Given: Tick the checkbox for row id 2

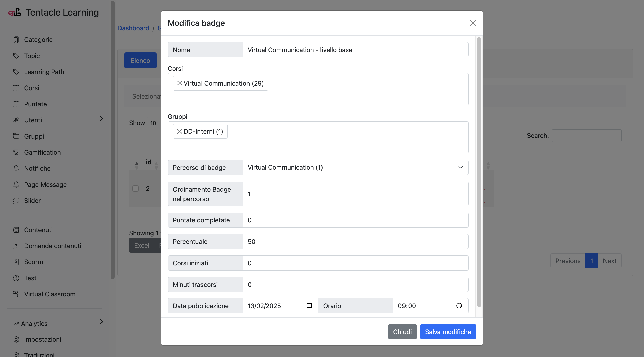Looking at the screenshot, I should tap(135, 188).
